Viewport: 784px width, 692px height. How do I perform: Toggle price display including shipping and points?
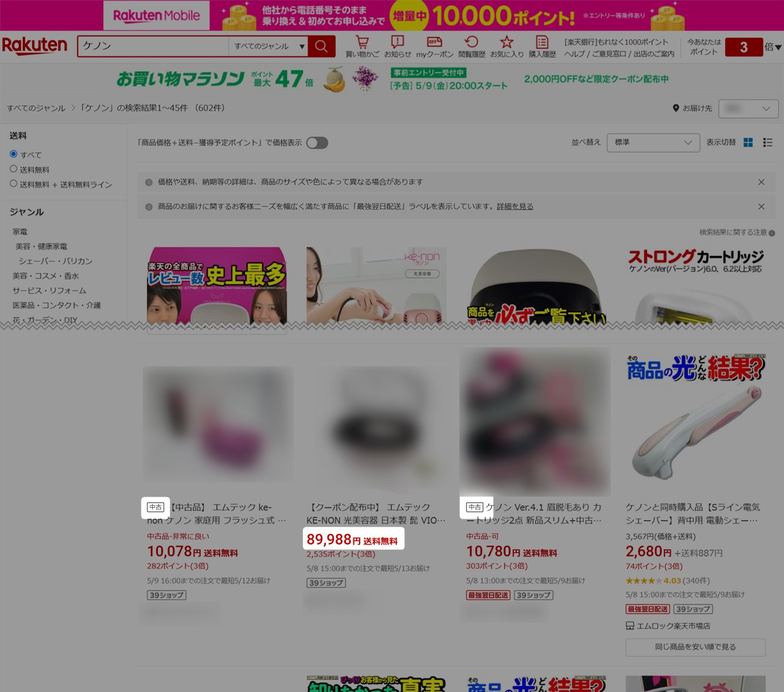317,143
